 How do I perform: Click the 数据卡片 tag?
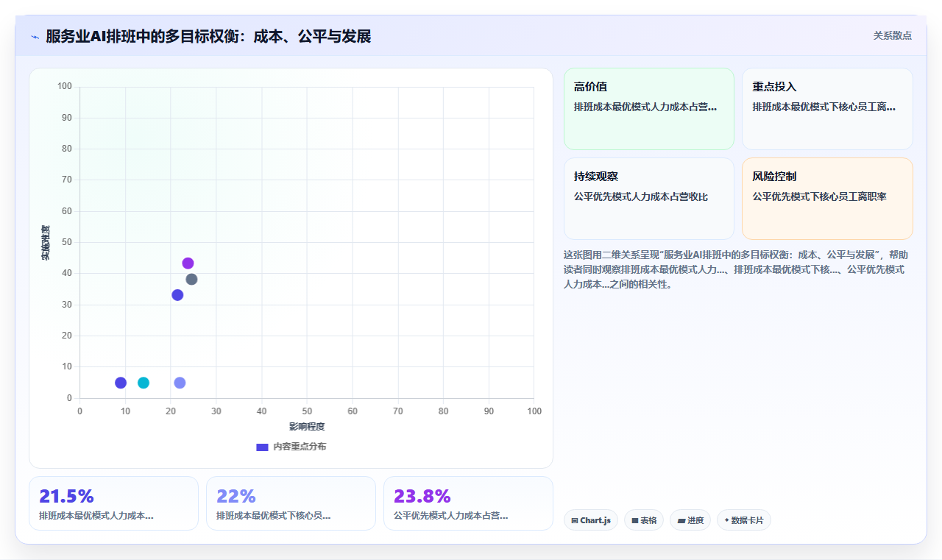744,520
